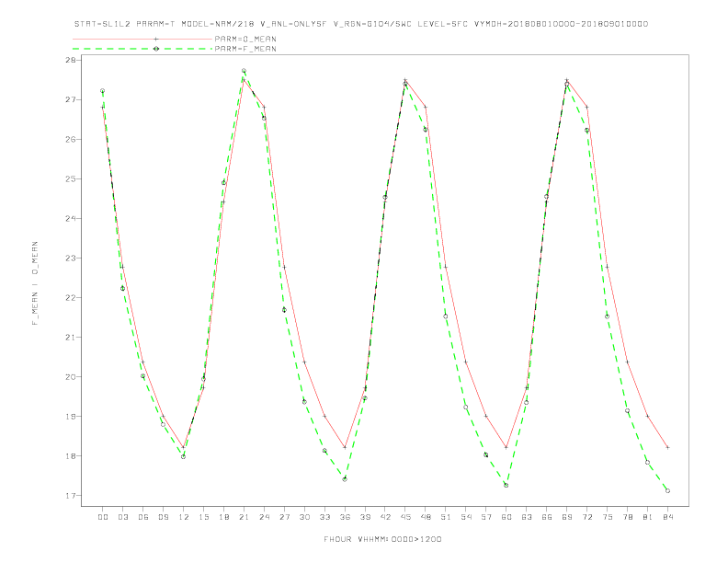Click the y-axis tick label 22

click(x=72, y=298)
